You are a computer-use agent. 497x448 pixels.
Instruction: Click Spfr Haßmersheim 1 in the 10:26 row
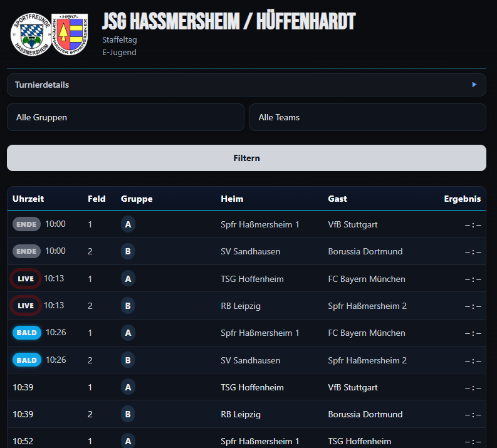click(260, 333)
